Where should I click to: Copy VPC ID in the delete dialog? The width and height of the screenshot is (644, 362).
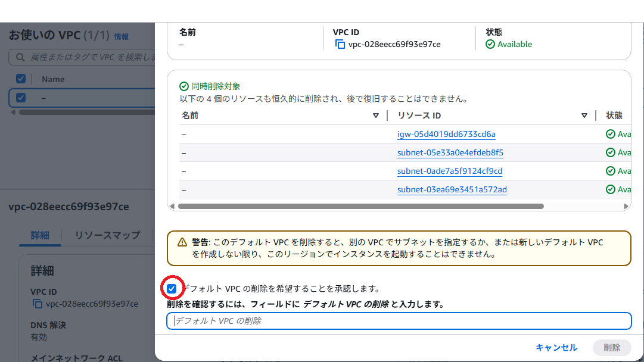point(340,44)
